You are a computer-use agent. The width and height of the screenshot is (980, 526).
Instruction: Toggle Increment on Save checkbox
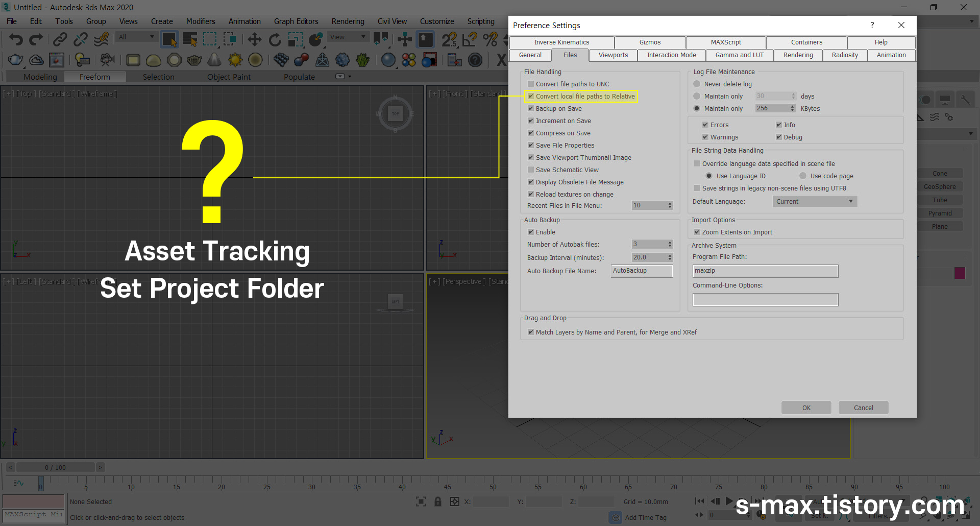(x=531, y=121)
